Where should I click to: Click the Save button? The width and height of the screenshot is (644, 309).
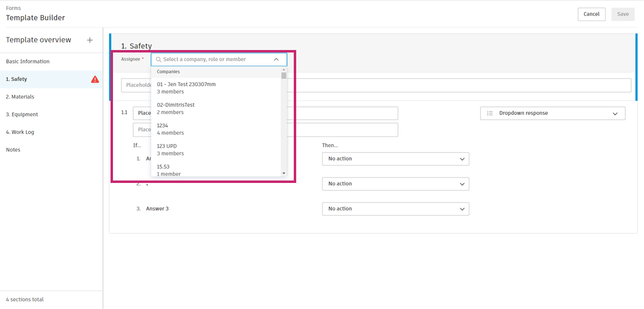tap(623, 14)
